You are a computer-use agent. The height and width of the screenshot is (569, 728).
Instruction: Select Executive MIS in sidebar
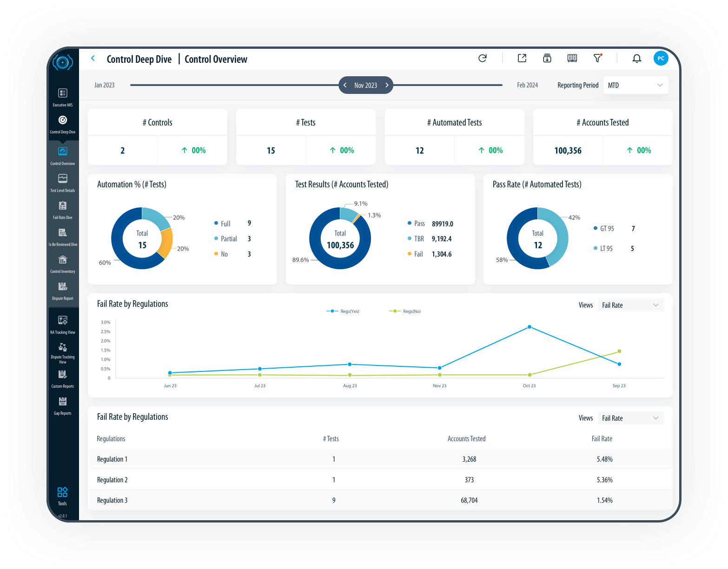(x=63, y=97)
